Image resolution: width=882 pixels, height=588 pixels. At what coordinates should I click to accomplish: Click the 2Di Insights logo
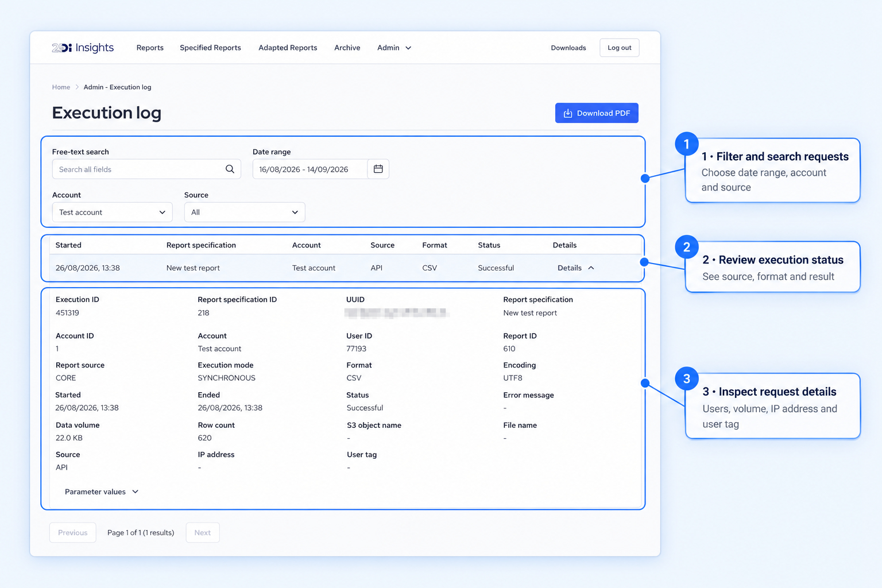tap(83, 48)
